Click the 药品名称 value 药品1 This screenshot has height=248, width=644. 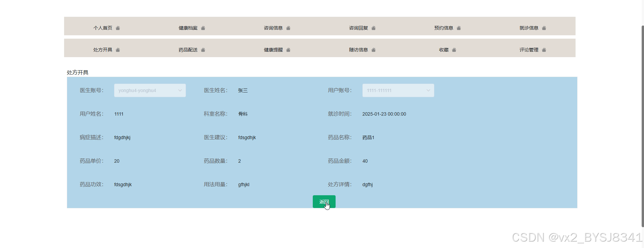pyautogui.click(x=368, y=137)
